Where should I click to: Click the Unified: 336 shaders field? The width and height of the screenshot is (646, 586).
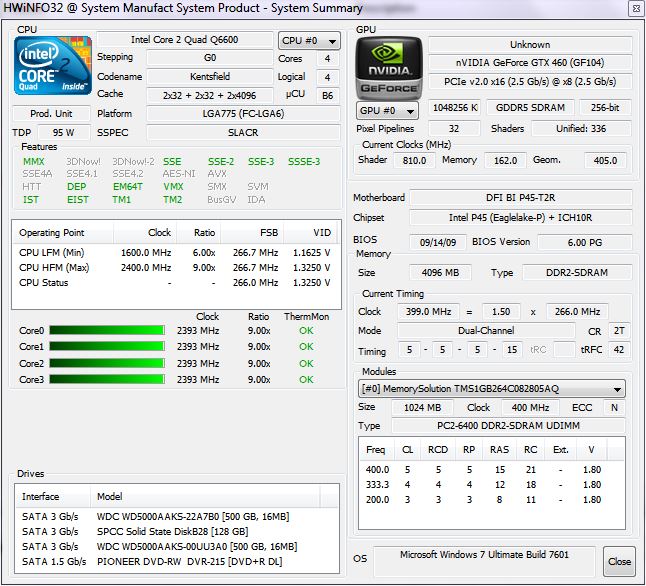(581, 129)
